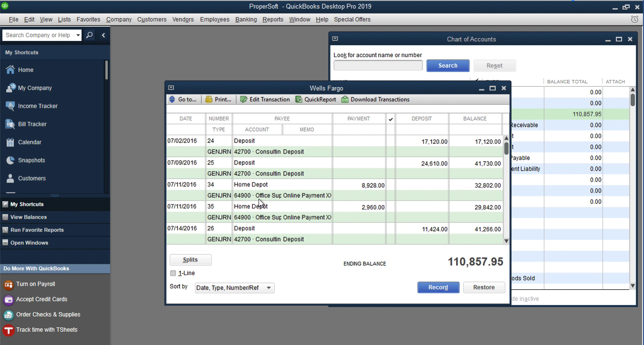
Task: Click Order Checks & Supplies
Action: point(42,315)
